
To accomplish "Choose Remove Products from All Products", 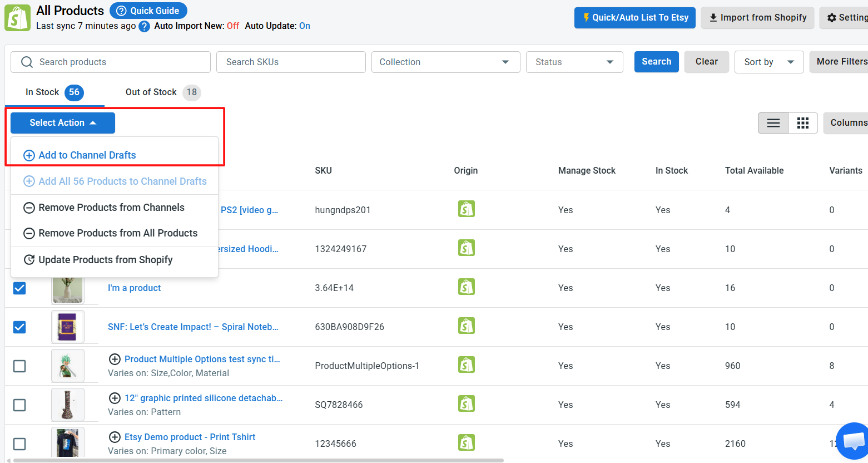I will pyautogui.click(x=115, y=233).
